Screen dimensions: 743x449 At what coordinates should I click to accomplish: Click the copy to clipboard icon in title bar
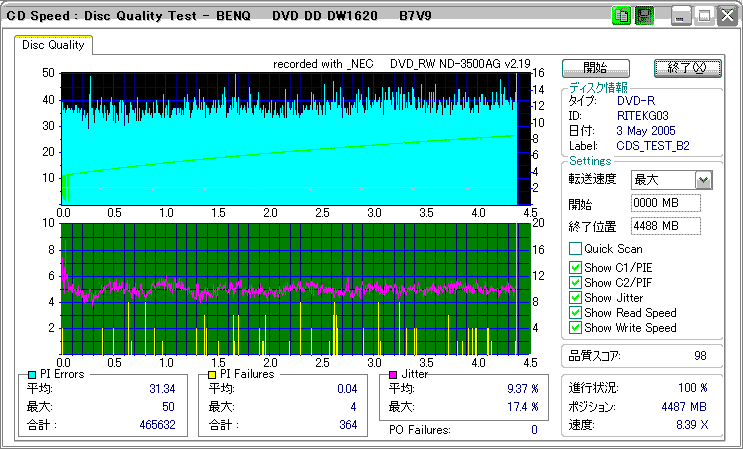621,16
